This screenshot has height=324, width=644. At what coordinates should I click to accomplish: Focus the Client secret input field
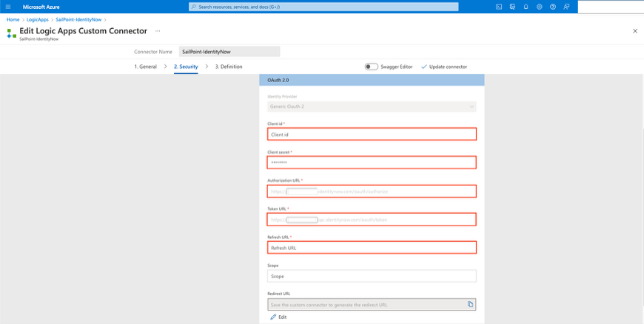coord(372,163)
